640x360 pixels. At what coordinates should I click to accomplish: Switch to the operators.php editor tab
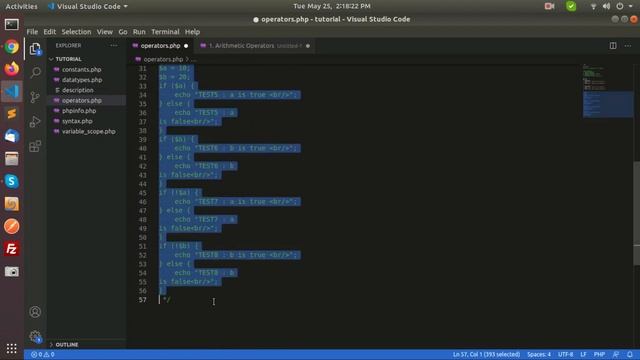coord(160,46)
